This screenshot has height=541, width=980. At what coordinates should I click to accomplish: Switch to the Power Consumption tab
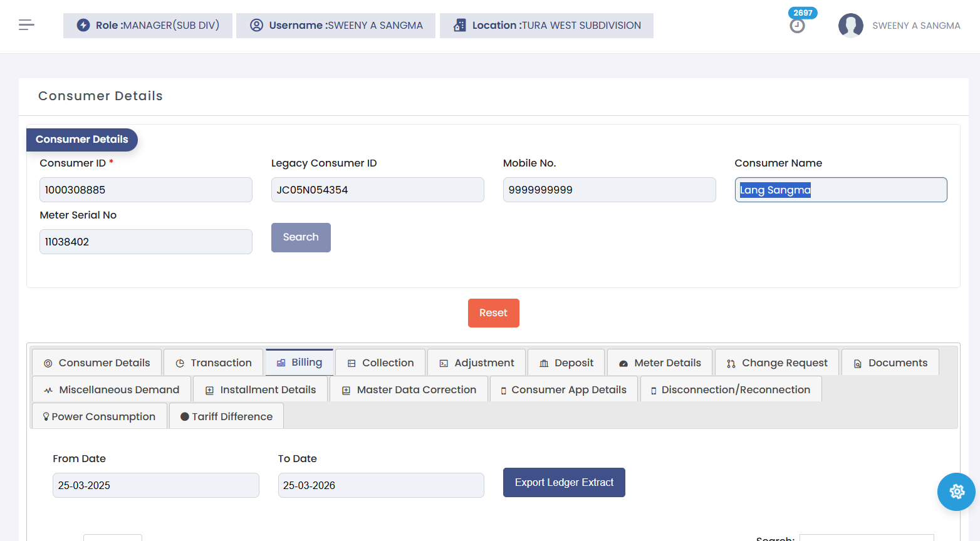tap(100, 416)
